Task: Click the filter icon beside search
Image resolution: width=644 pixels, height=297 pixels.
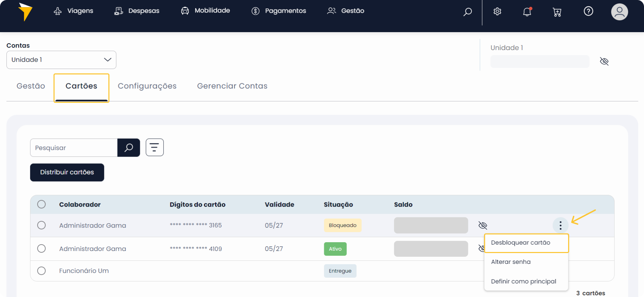Action: point(154,147)
